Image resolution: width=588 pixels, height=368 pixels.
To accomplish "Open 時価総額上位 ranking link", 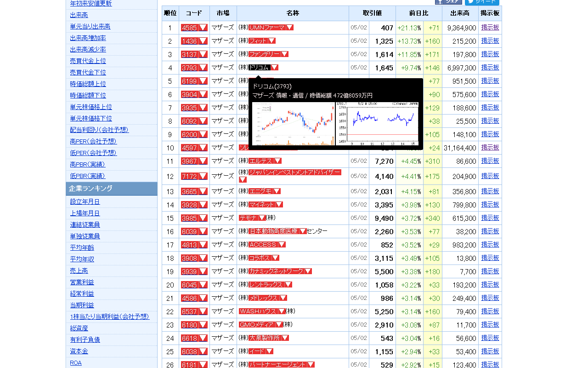I will 88,84.
